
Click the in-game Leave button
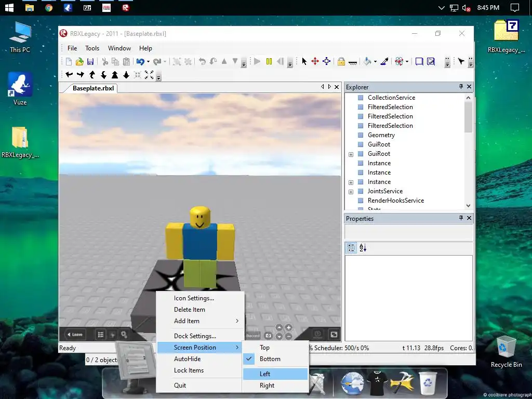(x=75, y=335)
